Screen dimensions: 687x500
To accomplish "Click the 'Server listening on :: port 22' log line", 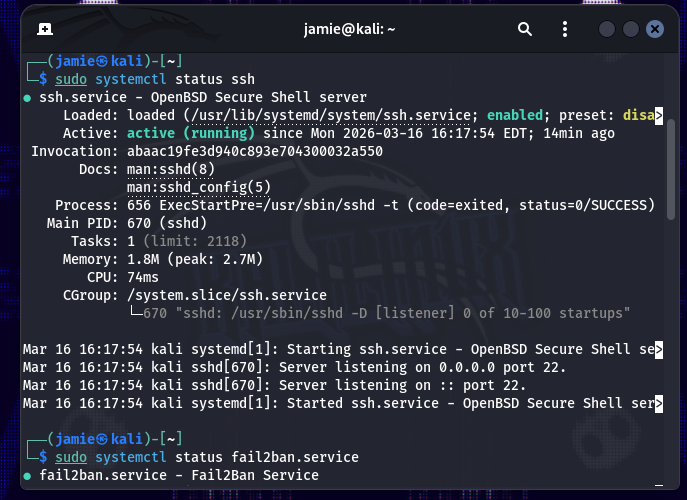I will (x=274, y=385).
